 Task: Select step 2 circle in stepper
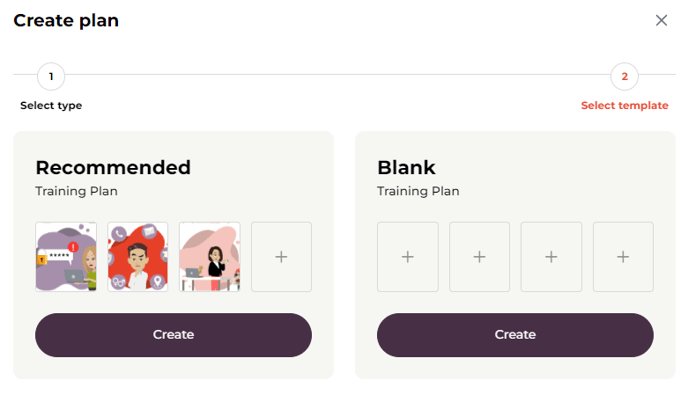click(x=624, y=76)
